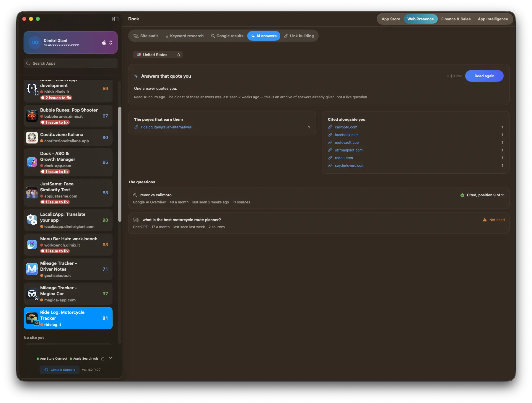Open the ridelog.it/en/rever-alternatives link
The width and height of the screenshot is (532, 403).
[x=166, y=127]
